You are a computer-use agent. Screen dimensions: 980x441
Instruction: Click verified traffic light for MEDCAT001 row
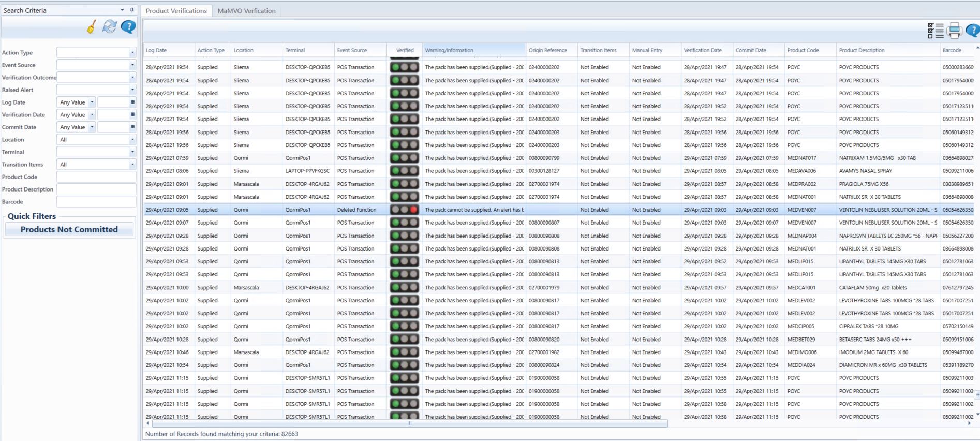tap(405, 287)
